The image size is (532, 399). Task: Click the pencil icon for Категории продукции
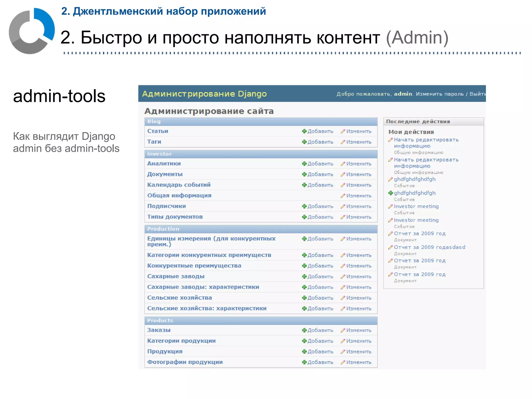[343, 341]
